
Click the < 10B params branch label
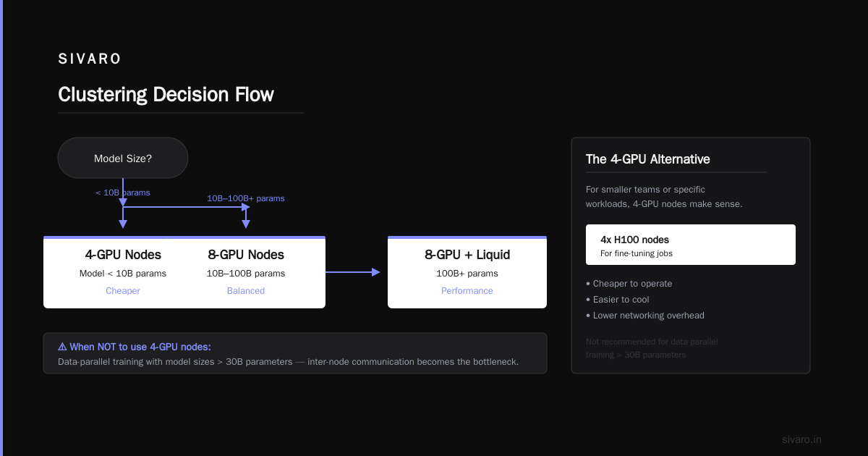(123, 193)
